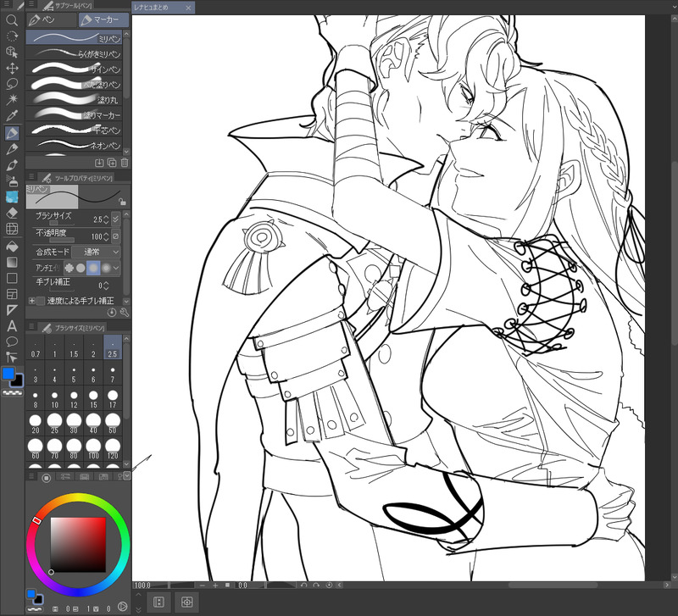This screenshot has width=678, height=616.
Task: Open the 合成モード blend mode dropdown
Action: point(96,252)
